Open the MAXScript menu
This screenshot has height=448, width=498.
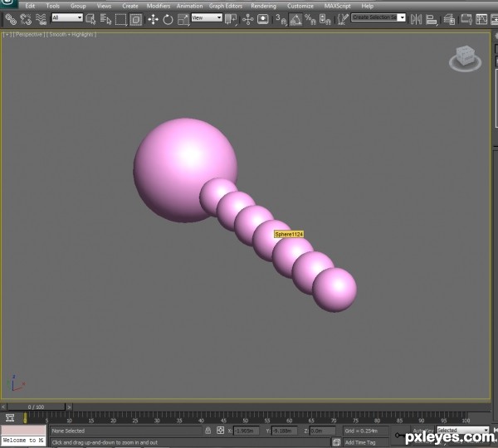coord(337,6)
